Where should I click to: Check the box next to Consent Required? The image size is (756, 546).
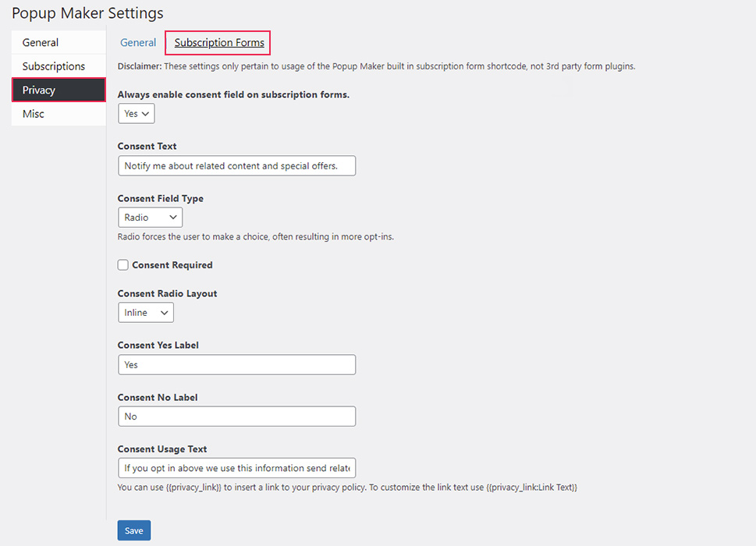pyautogui.click(x=122, y=264)
